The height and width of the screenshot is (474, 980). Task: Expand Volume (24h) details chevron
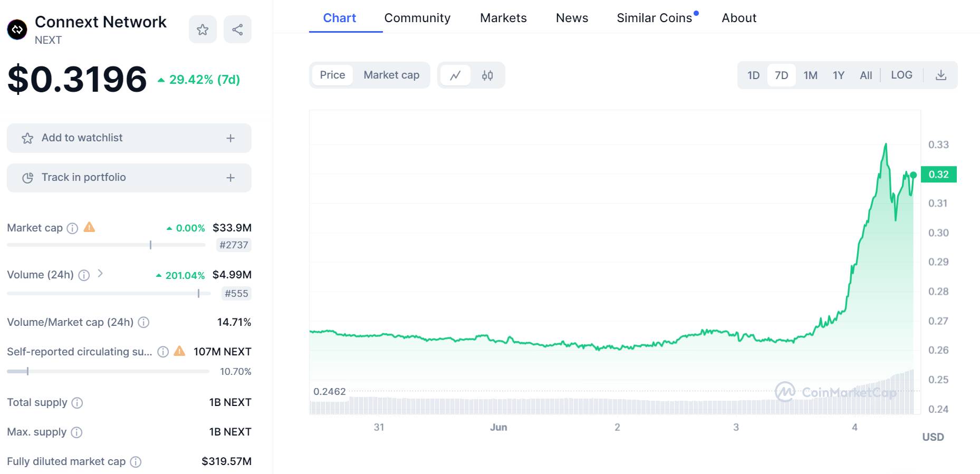pos(100,274)
